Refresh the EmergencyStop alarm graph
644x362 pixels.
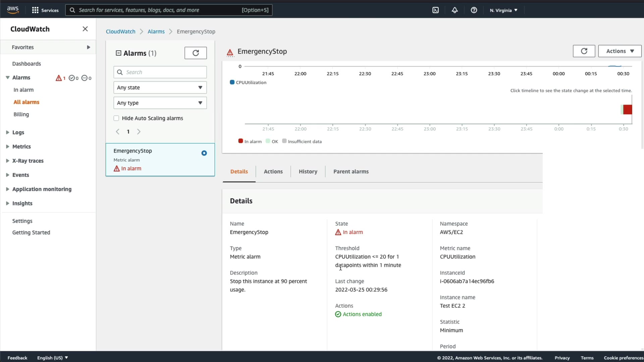584,51
